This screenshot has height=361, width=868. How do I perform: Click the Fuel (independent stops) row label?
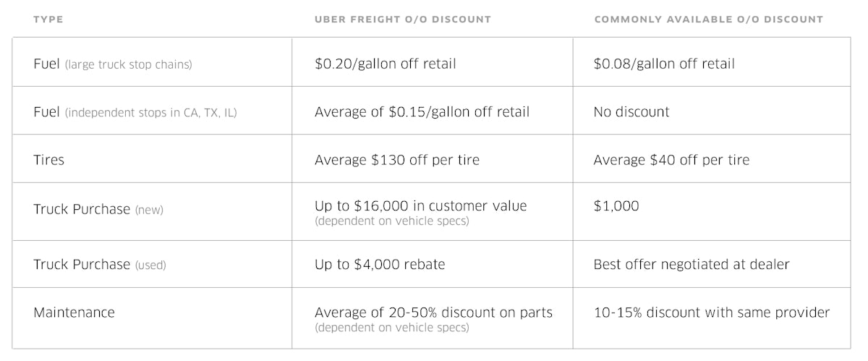[135, 112]
